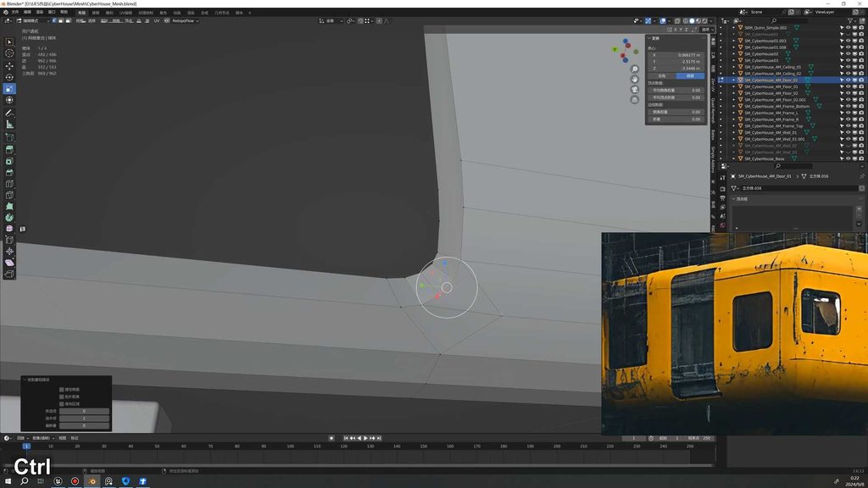This screenshot has height=488, width=868.
Task: Click the pan hand gizmo button
Action: pyautogui.click(x=634, y=79)
